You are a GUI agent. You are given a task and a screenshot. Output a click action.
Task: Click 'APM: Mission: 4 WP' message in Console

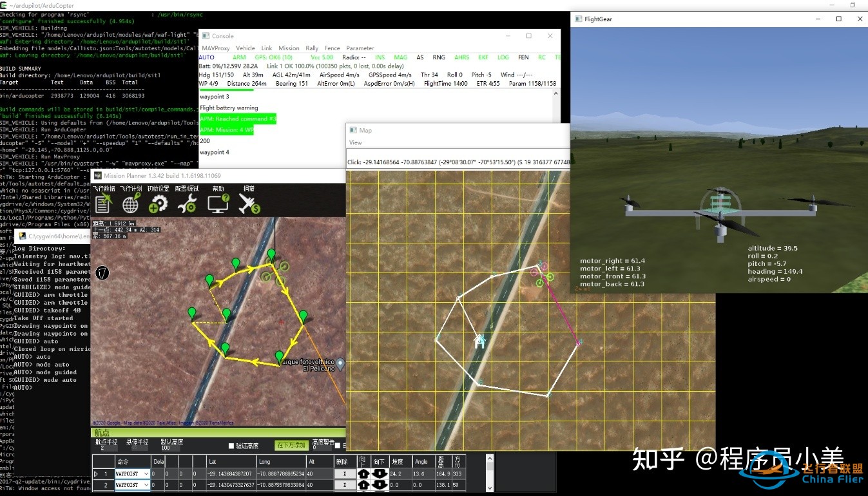click(226, 130)
